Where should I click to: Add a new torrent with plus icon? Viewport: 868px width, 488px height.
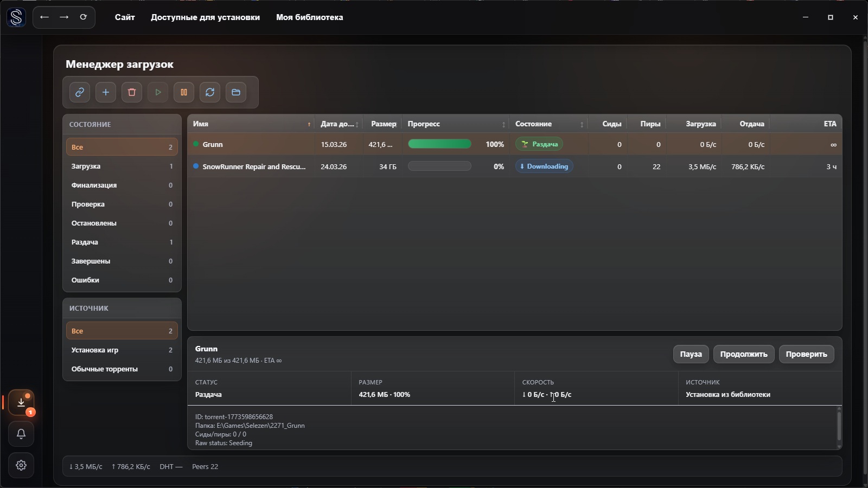(x=106, y=92)
